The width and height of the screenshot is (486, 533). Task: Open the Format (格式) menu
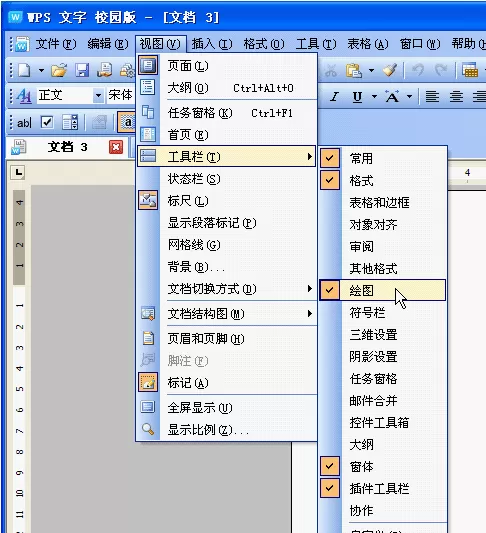(x=264, y=44)
